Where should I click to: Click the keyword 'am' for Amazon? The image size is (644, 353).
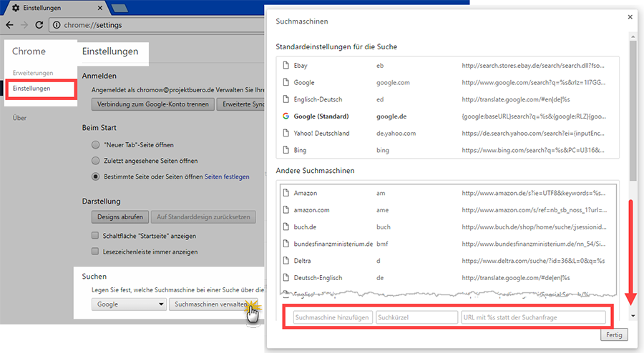(381, 193)
